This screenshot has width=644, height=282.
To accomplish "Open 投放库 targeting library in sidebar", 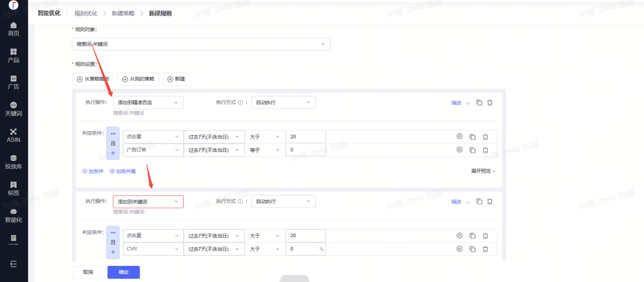I will [x=14, y=162].
